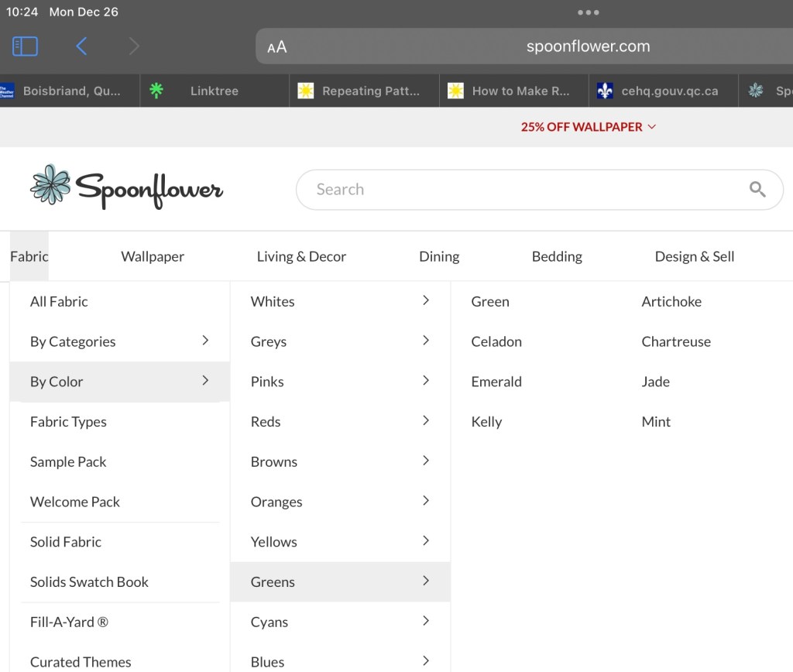Select the Emerald color link

pos(496,382)
